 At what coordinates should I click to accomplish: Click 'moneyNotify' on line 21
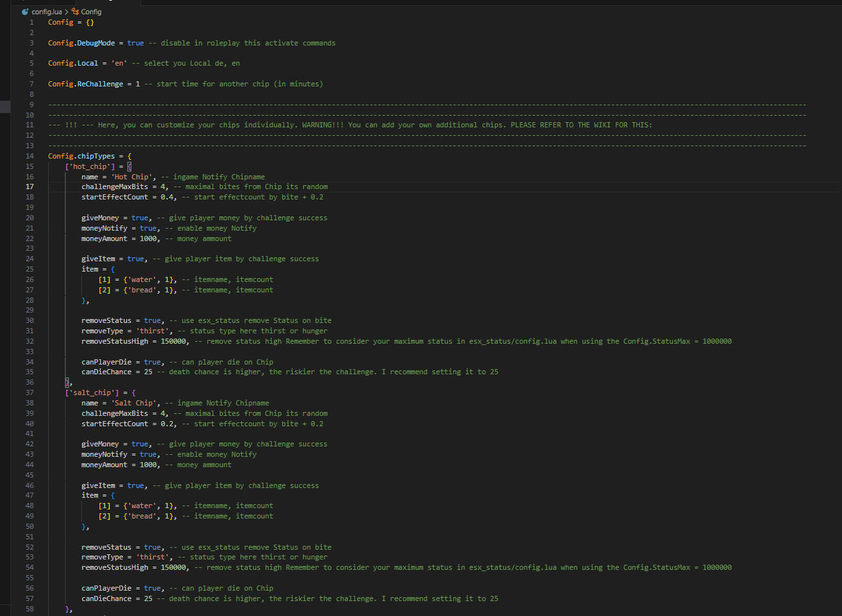pos(104,228)
